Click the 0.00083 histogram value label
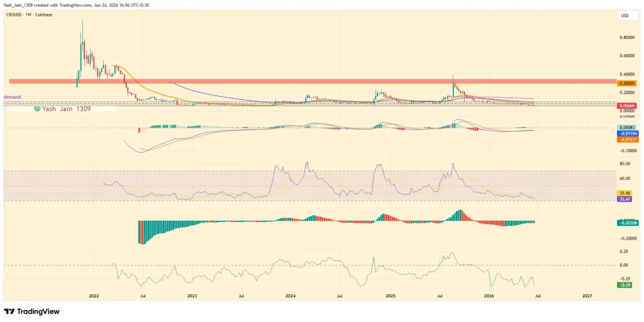644x322 pixels. coord(627,128)
